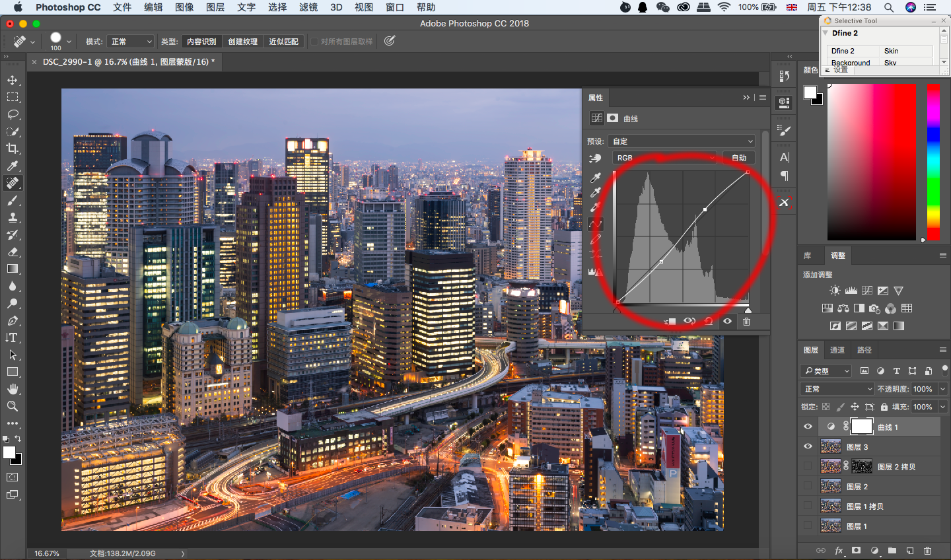951x560 pixels.
Task: Select the Crop tool
Action: pos(13,149)
